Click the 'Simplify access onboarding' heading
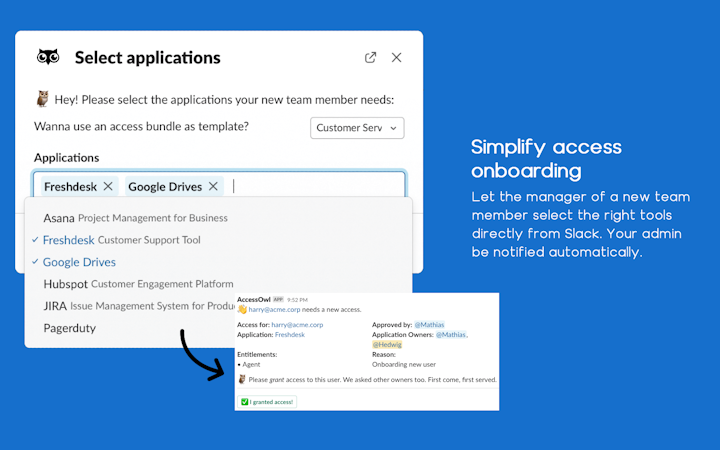 [546, 159]
